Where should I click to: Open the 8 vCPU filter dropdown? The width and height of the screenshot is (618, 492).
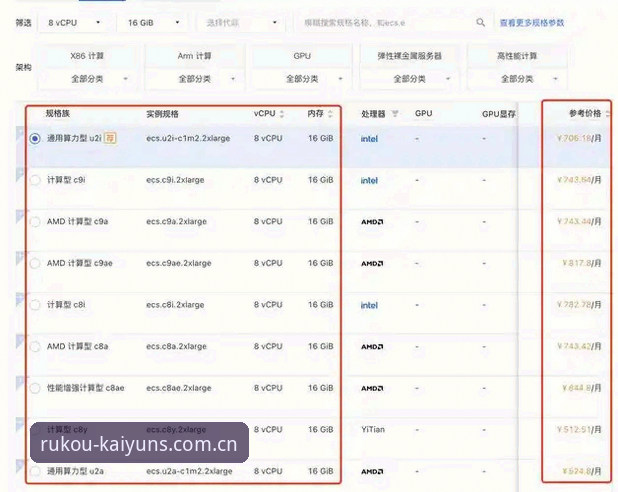(74, 23)
